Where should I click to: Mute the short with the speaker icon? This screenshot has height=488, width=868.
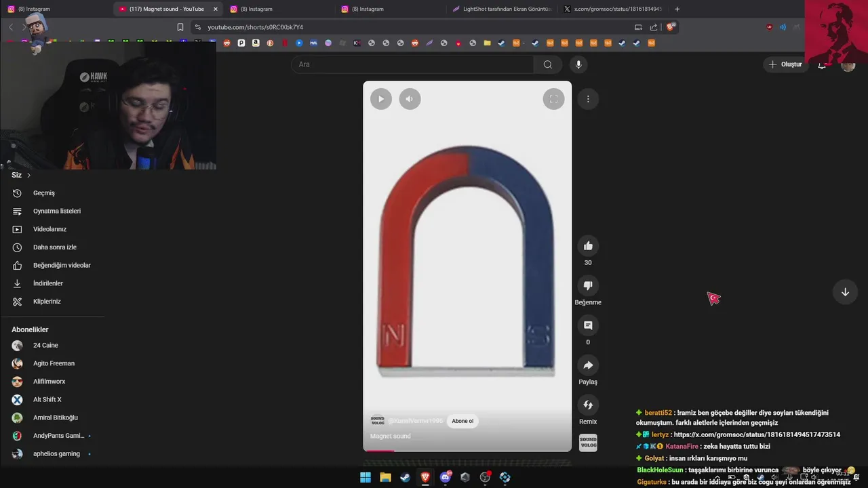tap(410, 99)
